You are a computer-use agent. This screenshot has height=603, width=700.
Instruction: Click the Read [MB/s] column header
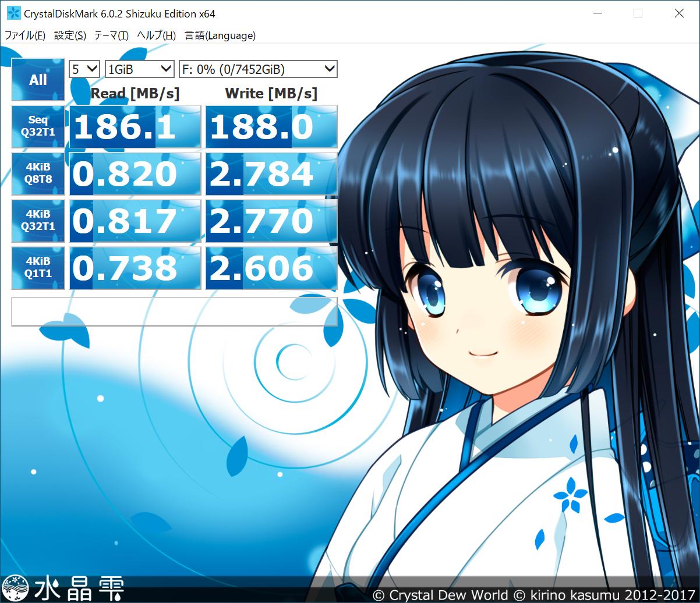click(x=135, y=93)
